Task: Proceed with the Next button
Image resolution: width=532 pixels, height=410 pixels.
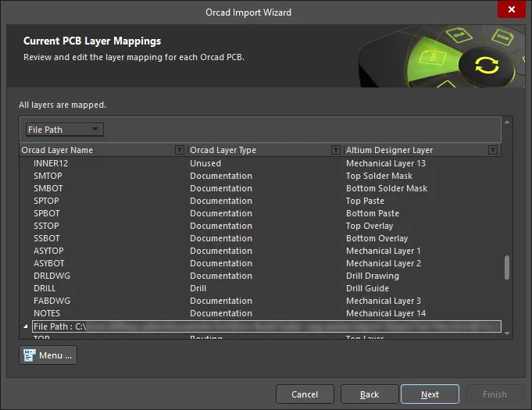Action: tap(430, 394)
